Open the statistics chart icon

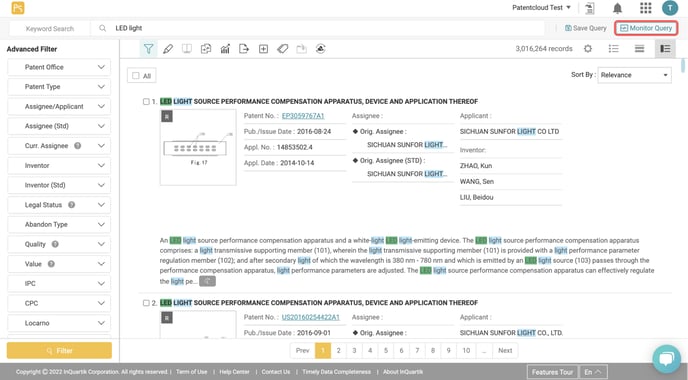click(x=225, y=49)
